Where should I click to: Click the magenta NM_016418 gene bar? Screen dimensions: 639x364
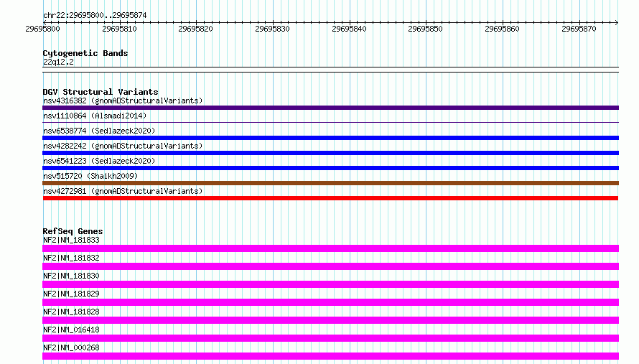pos(330,338)
